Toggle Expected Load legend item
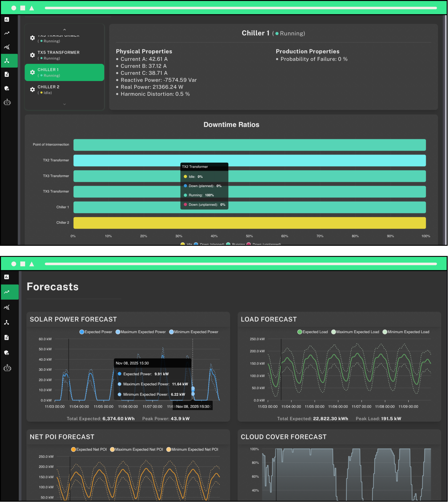The image size is (448, 502). point(313,332)
